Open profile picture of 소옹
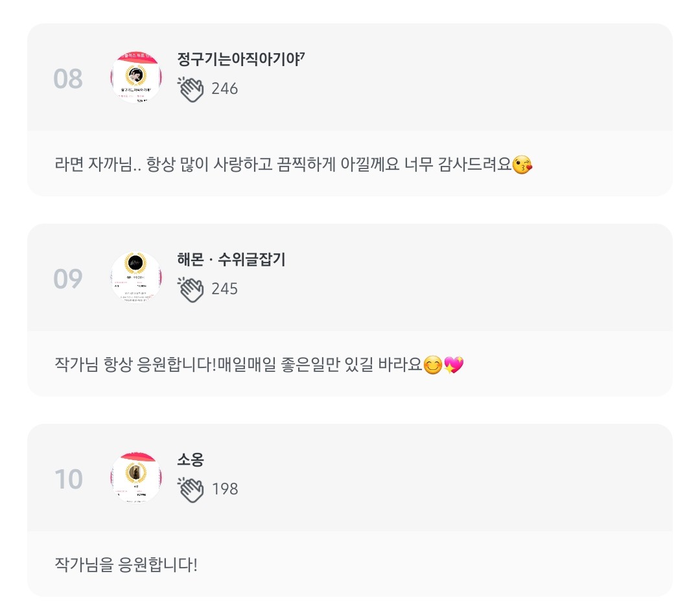Image resolution: width=700 pixels, height=613 pixels. [x=136, y=478]
